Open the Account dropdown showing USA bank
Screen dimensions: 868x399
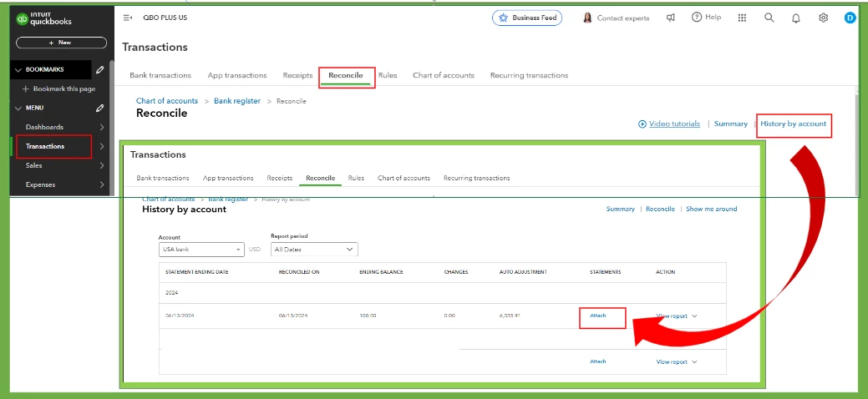coord(201,250)
